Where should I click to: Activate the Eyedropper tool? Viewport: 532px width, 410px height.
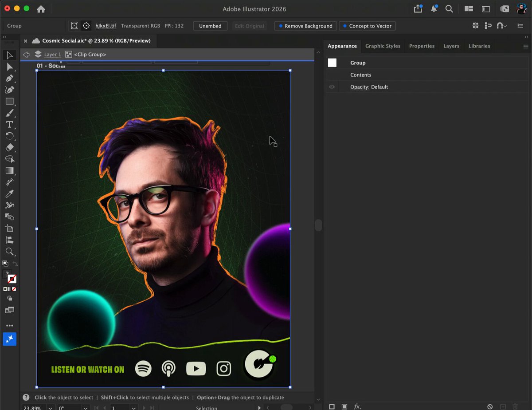[9, 193]
